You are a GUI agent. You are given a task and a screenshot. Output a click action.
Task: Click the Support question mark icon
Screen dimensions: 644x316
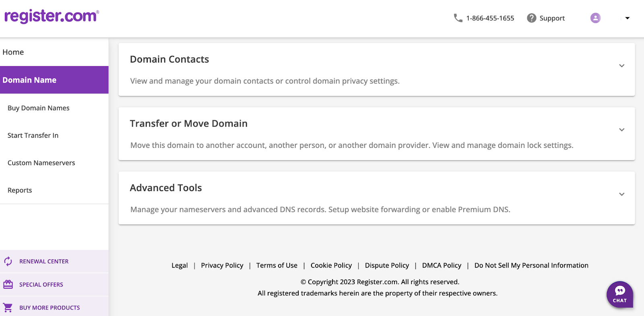tap(532, 18)
